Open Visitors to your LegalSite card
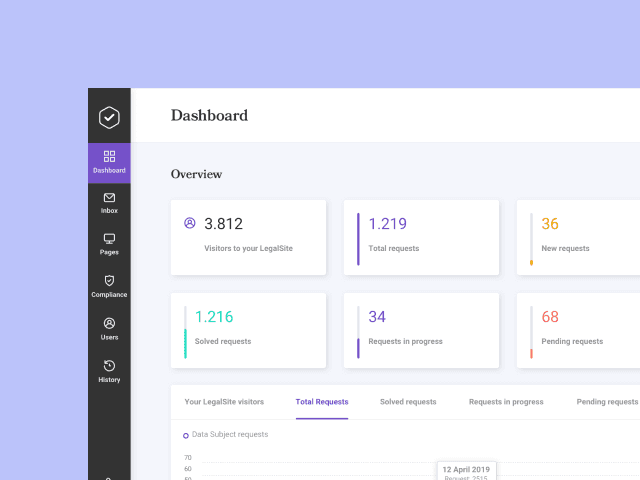The width and height of the screenshot is (640, 480). click(248, 237)
